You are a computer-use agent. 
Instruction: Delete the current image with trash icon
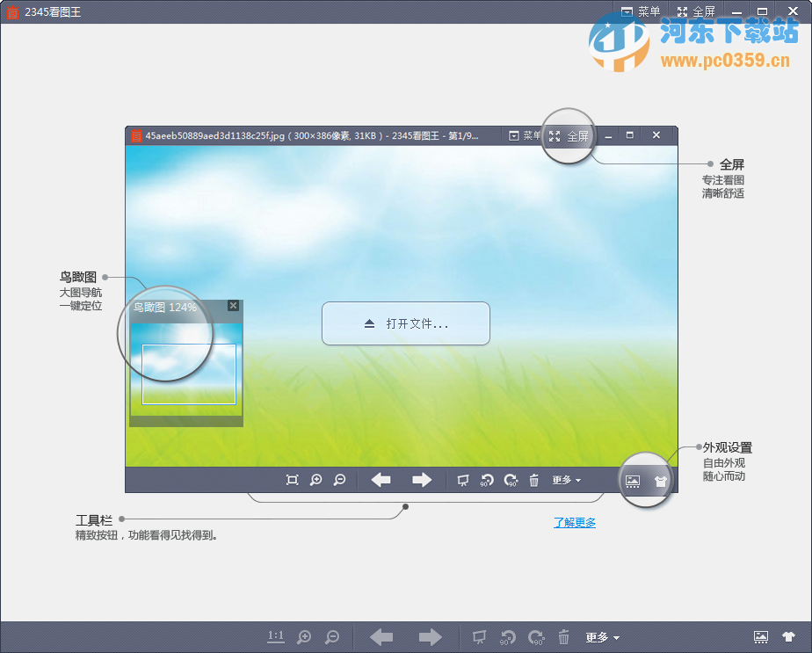534,480
